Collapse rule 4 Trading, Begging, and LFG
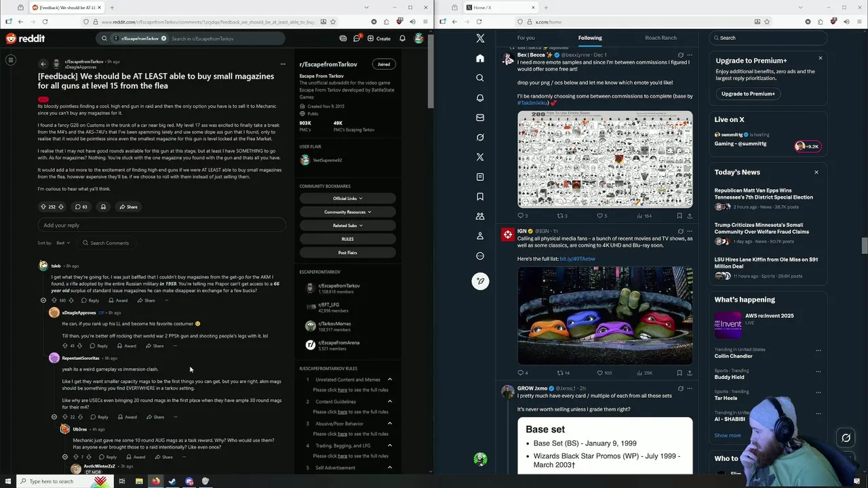Viewport: 868px width, 488px height. coord(389,445)
